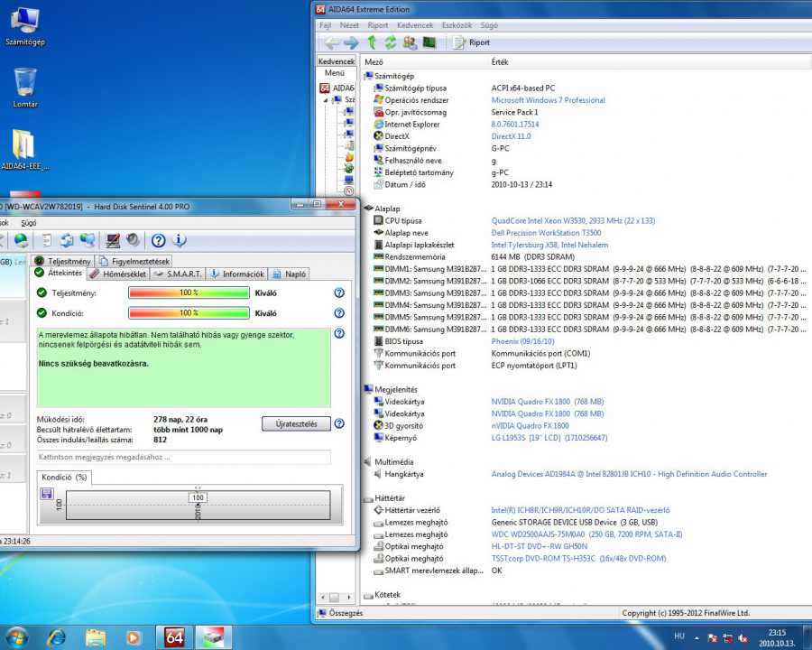This screenshot has width=812, height=650.
Task: Open the Lomtár recycle bin icon
Action: tap(25, 87)
